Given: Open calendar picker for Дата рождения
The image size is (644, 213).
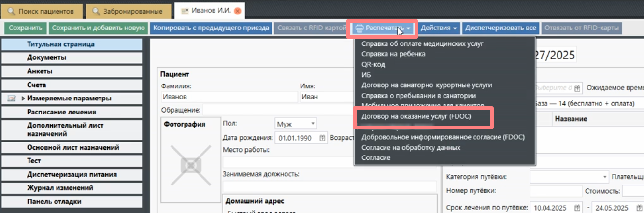Looking at the screenshot, I should tap(323, 138).
